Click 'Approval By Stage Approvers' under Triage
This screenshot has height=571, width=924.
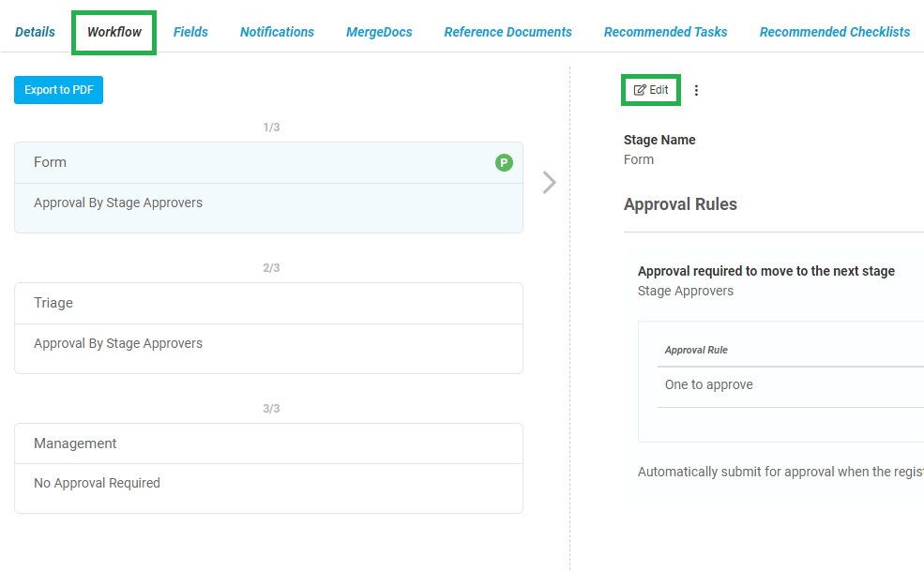[118, 343]
